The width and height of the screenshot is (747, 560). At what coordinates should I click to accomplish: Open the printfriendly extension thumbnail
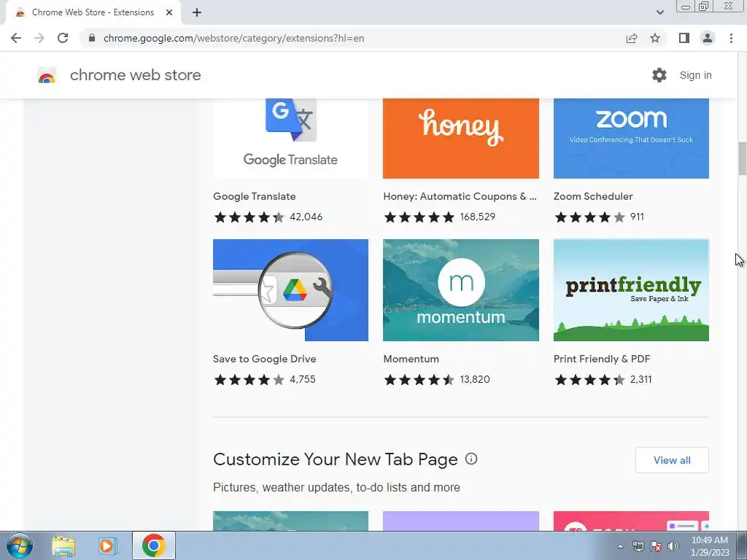[x=631, y=290]
